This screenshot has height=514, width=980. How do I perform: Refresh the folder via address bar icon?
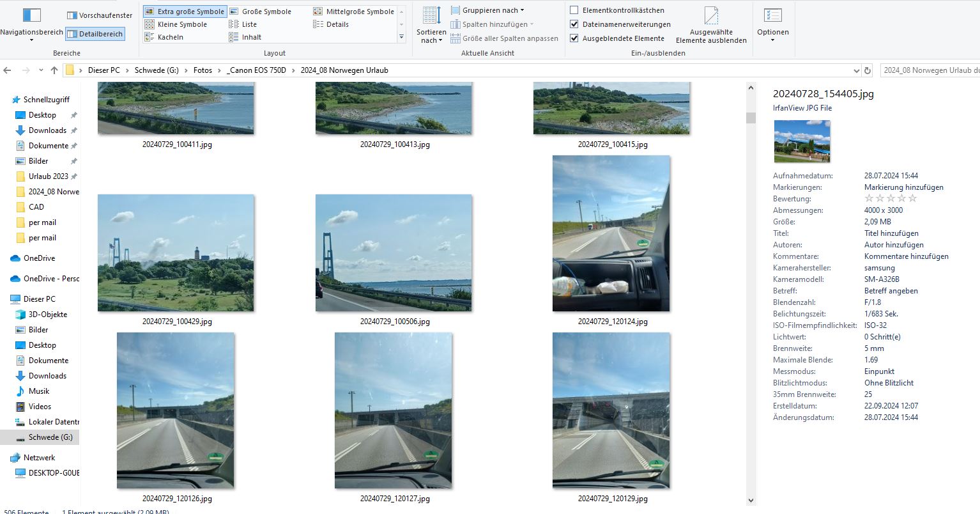click(x=868, y=70)
